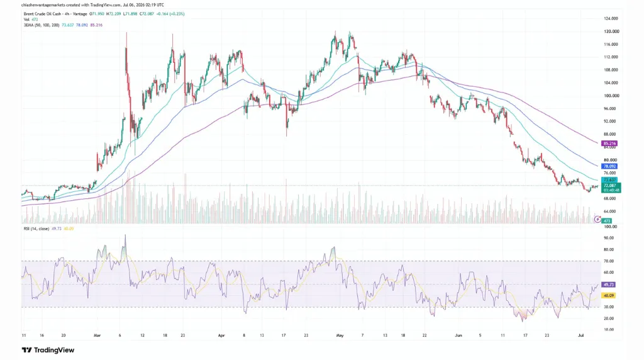
Task: Click the 90.00 RSI axis value
Action: [x=609, y=238]
